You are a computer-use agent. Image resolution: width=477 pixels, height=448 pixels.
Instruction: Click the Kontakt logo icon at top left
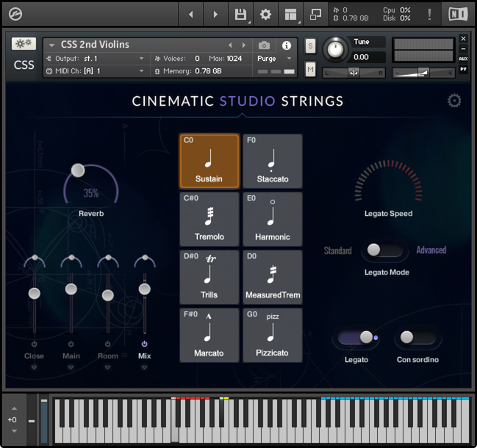[x=15, y=14]
